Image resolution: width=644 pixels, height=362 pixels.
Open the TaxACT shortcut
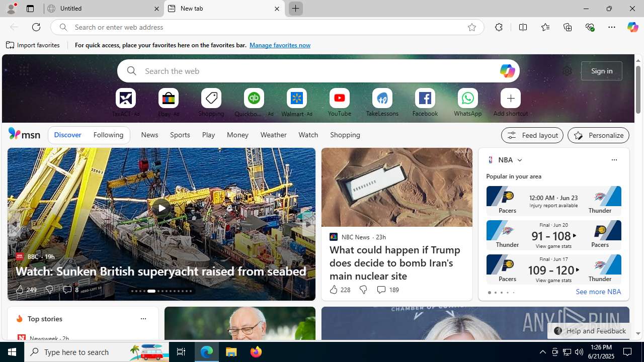(126, 102)
